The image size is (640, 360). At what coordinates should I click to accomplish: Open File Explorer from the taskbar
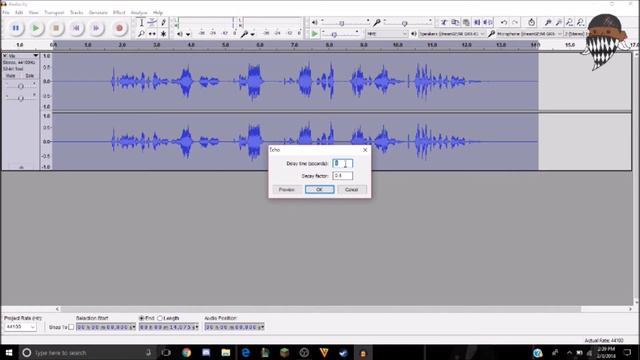(226, 352)
